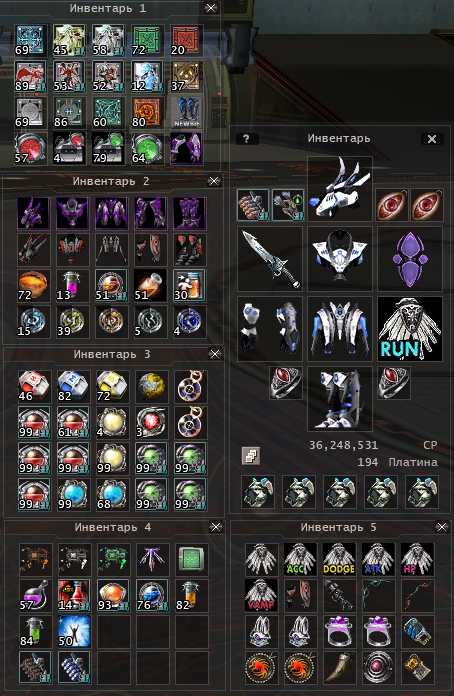454x696 pixels.
Task: Select the left ruby ring slot
Action: pos(286,383)
